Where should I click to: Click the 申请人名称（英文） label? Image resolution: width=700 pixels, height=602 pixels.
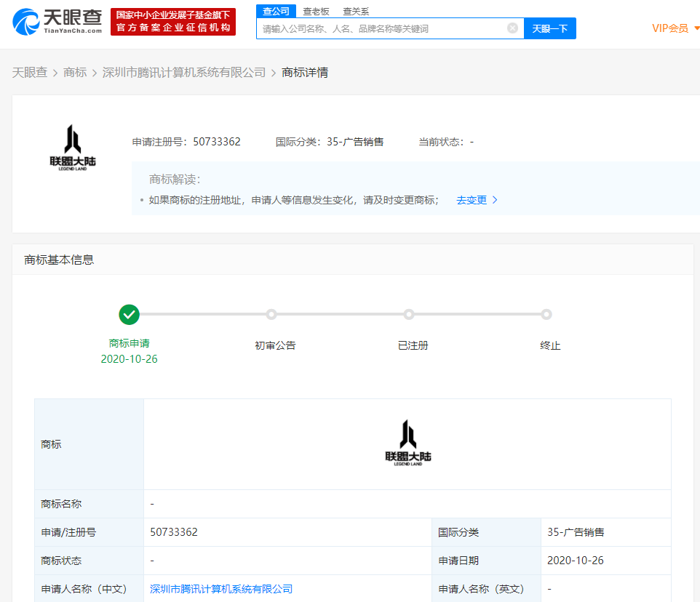pyautogui.click(x=481, y=589)
